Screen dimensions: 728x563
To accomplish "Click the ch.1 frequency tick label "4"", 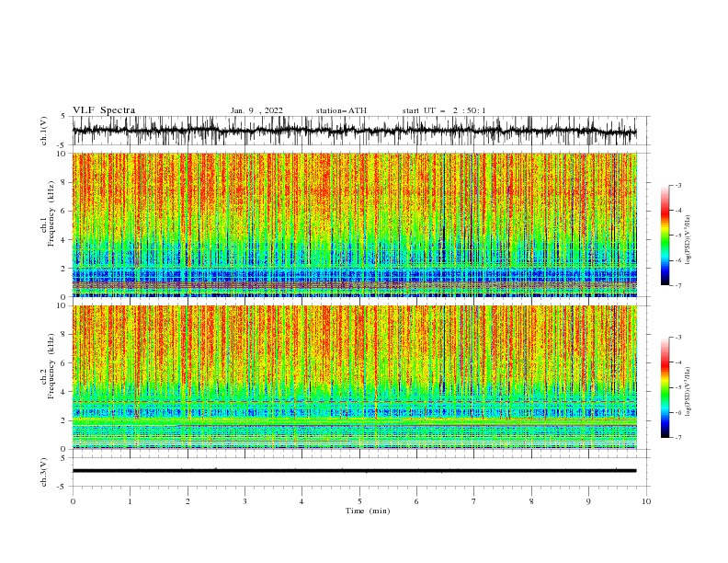I will (63, 240).
